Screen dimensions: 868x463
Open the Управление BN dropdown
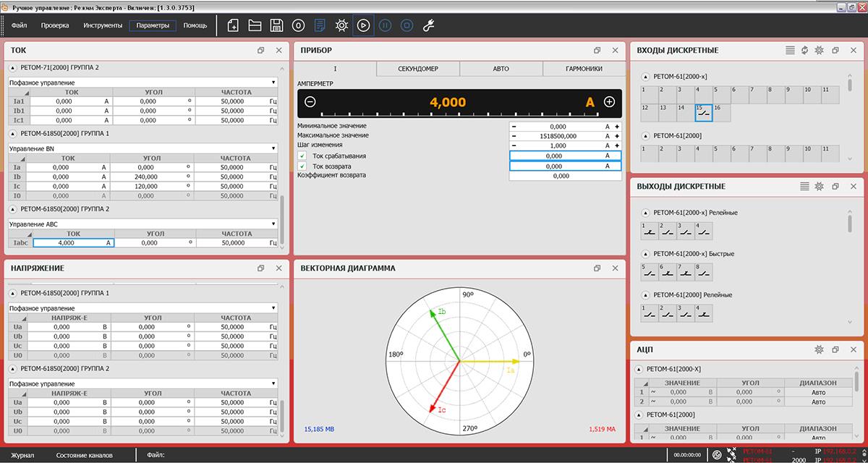point(142,148)
